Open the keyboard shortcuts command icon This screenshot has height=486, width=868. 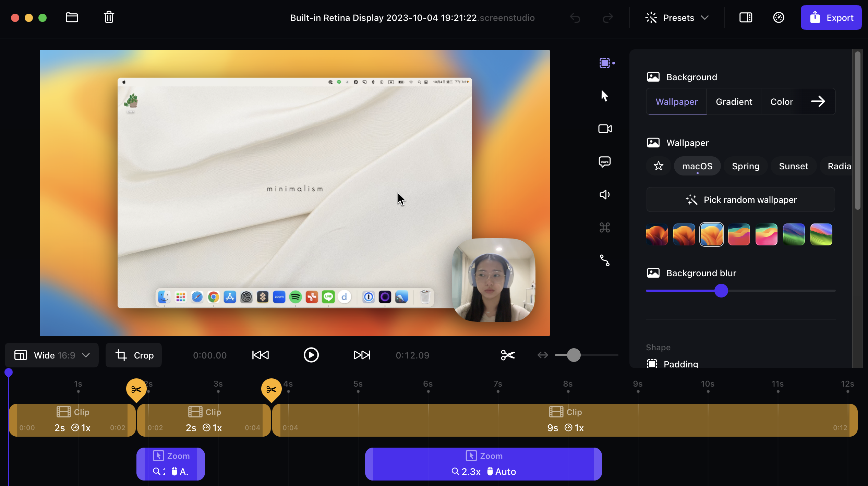pos(605,228)
